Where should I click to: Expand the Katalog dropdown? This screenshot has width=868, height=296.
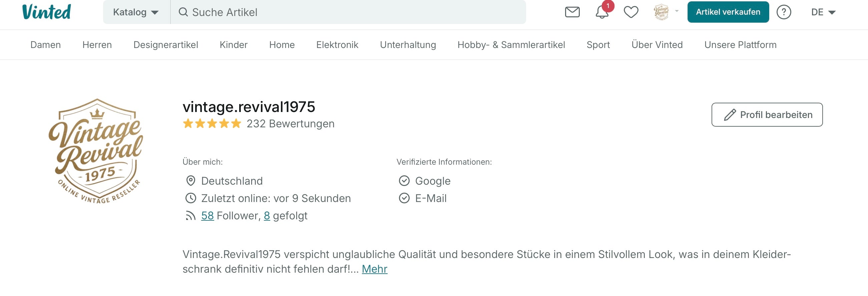tap(136, 12)
